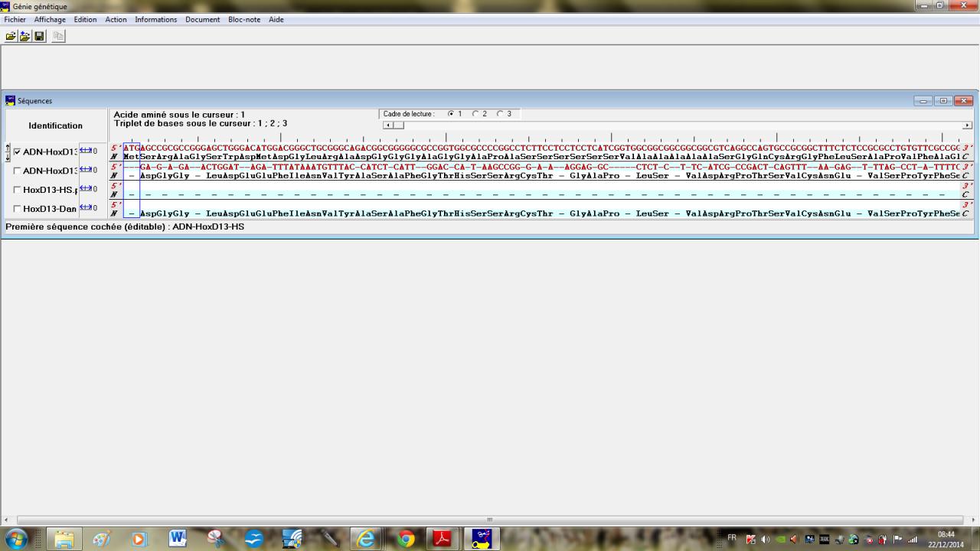Click the sequence horizontal scrollbar thumb
This screenshot has width=980, height=551.
click(x=398, y=126)
